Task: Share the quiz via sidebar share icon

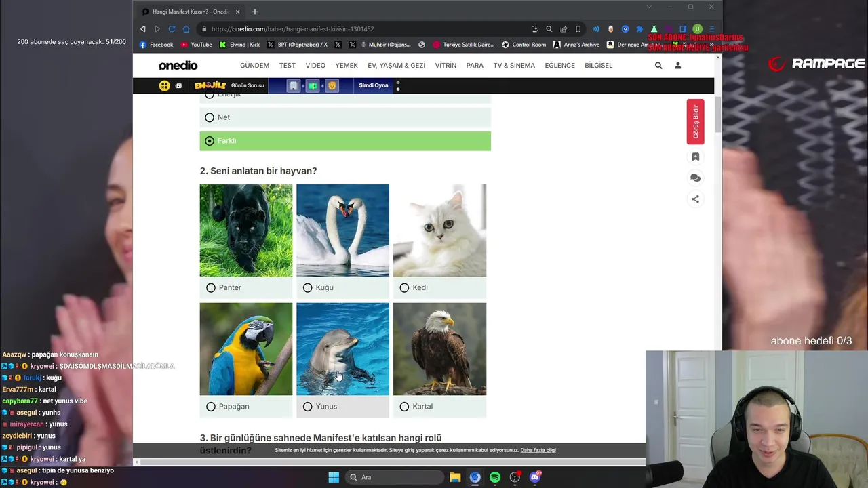Action: [x=695, y=199]
